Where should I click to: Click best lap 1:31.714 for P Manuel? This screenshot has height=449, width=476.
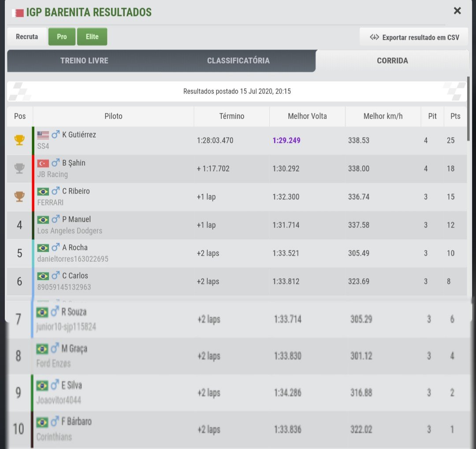pos(286,225)
